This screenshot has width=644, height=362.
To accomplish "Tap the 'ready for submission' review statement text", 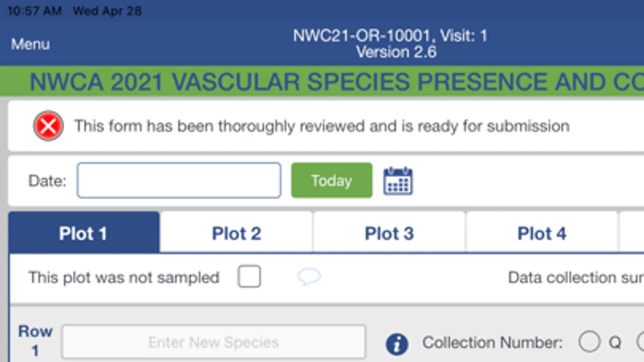I will [x=321, y=126].
